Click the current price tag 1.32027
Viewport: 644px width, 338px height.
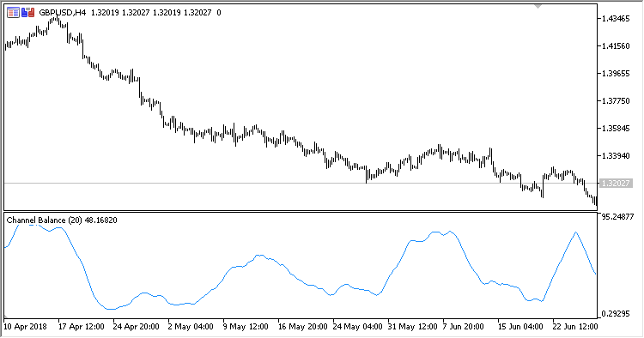click(x=616, y=183)
